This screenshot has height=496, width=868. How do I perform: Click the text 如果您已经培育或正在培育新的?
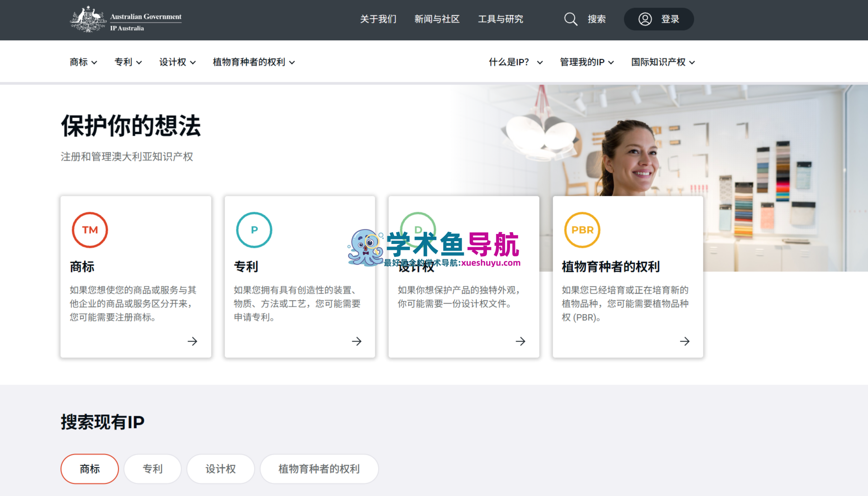[x=625, y=290]
